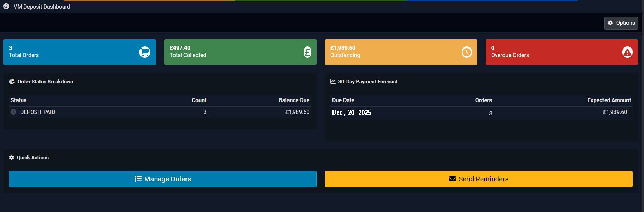Image resolution: width=644 pixels, height=212 pixels.
Task: Click the shopping cart icon on Total Orders
Action: click(145, 52)
